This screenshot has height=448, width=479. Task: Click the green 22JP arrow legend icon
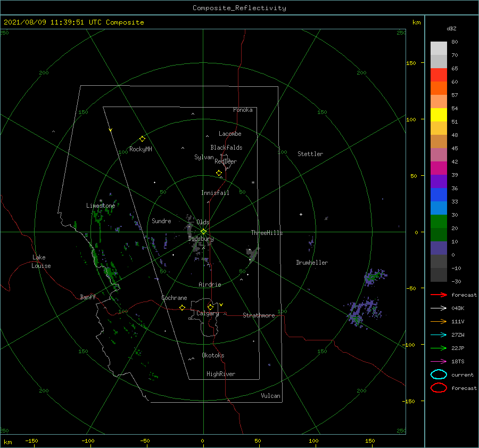[x=439, y=348]
